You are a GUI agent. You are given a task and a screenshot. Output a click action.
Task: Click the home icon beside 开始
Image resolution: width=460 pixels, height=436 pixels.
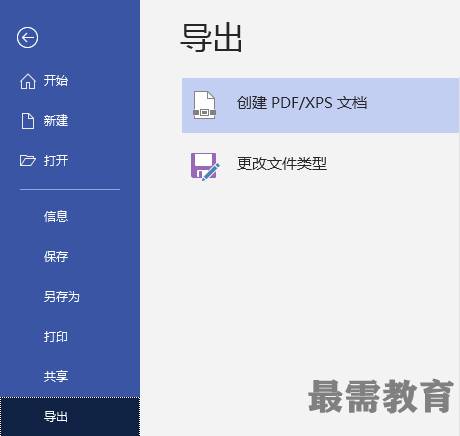(x=28, y=81)
